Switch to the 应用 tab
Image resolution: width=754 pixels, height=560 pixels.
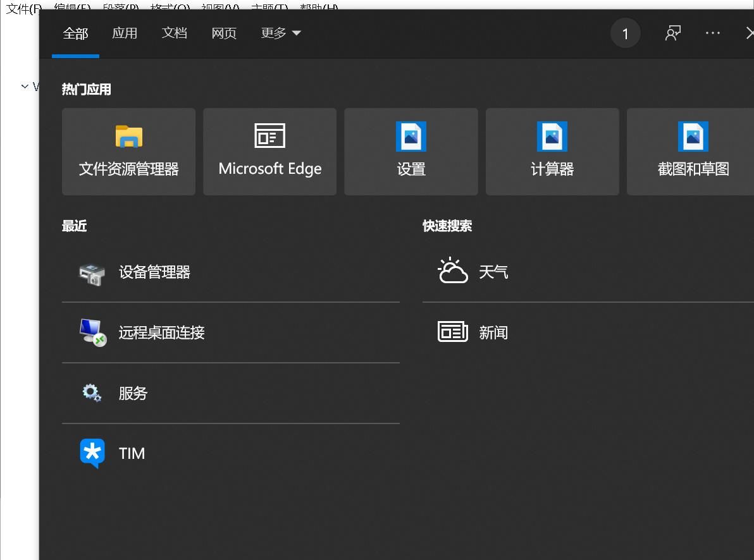click(125, 33)
